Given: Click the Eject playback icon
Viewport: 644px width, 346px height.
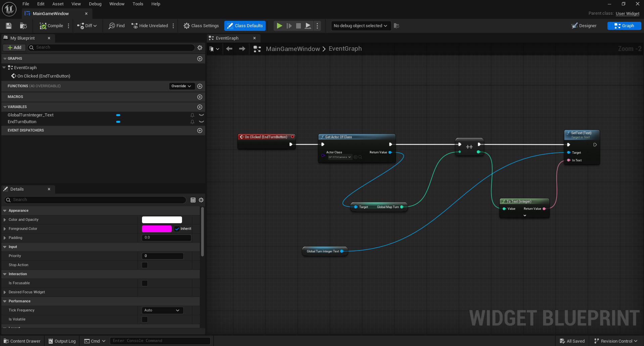Looking at the screenshot, I should (x=308, y=26).
